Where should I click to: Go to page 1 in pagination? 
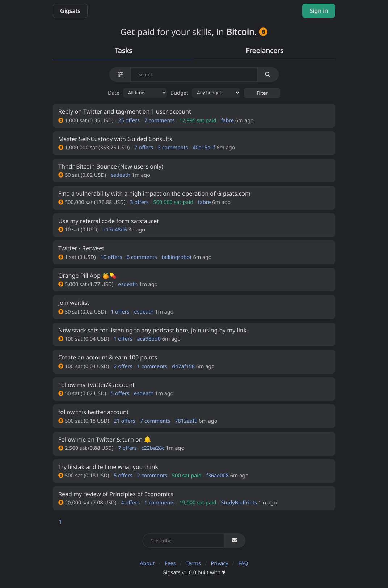click(x=60, y=522)
